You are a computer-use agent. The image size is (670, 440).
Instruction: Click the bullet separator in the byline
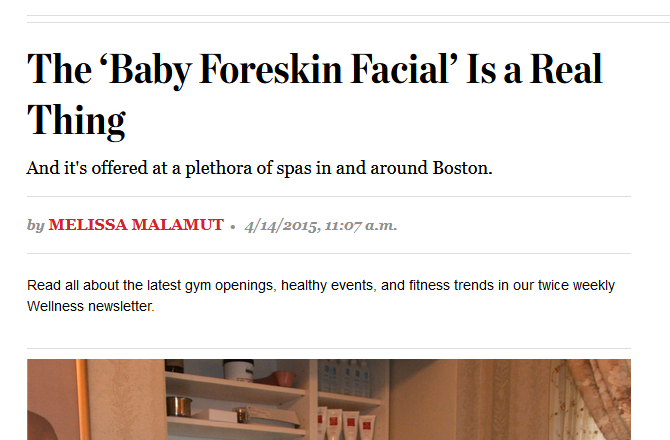coord(233,227)
